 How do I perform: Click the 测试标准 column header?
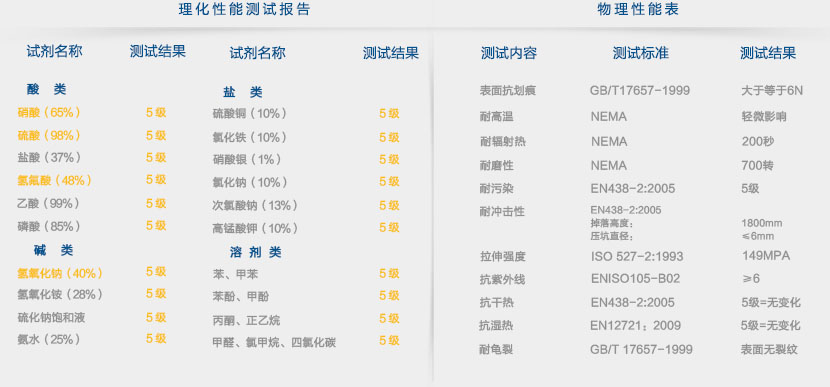640,53
